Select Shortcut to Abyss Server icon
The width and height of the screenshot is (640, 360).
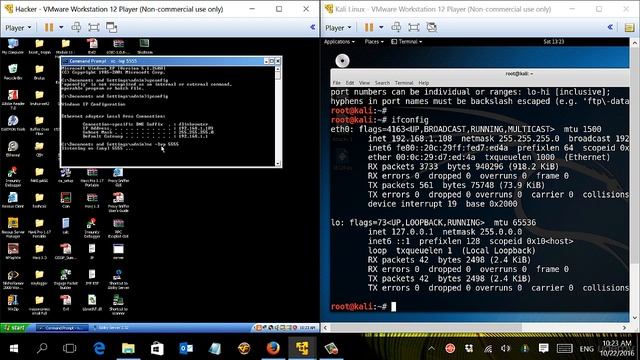tap(118, 279)
